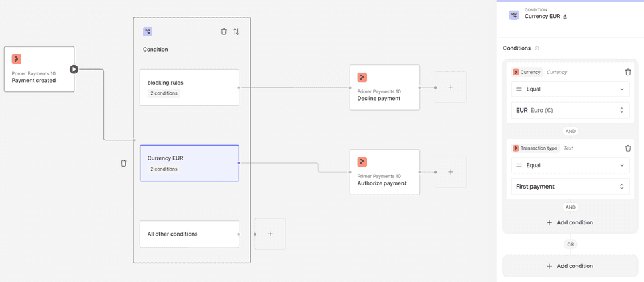644x282 pixels.
Task: Select the Currency EUR branch card
Action: (x=189, y=163)
